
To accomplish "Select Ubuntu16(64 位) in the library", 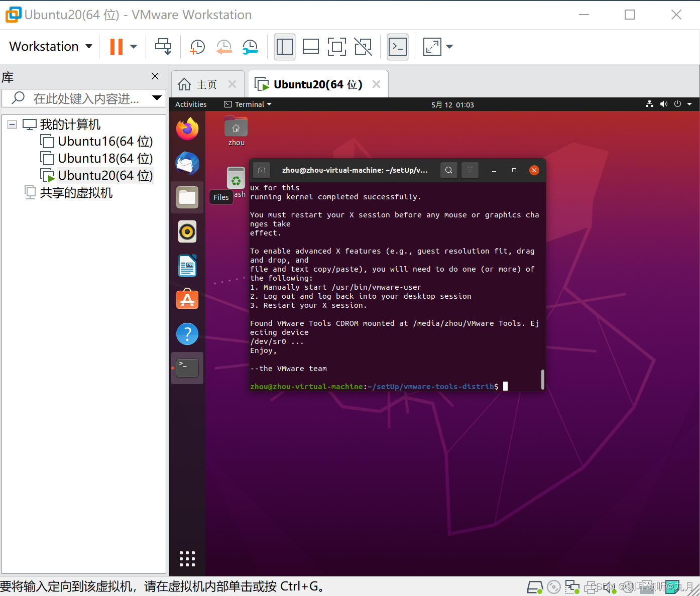I will (97, 142).
